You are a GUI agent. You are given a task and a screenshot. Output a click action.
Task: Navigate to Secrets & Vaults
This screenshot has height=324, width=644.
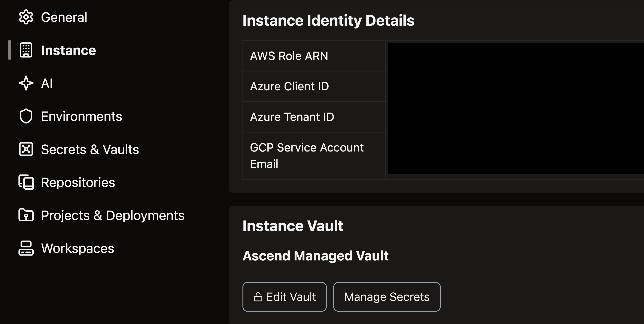(x=90, y=149)
